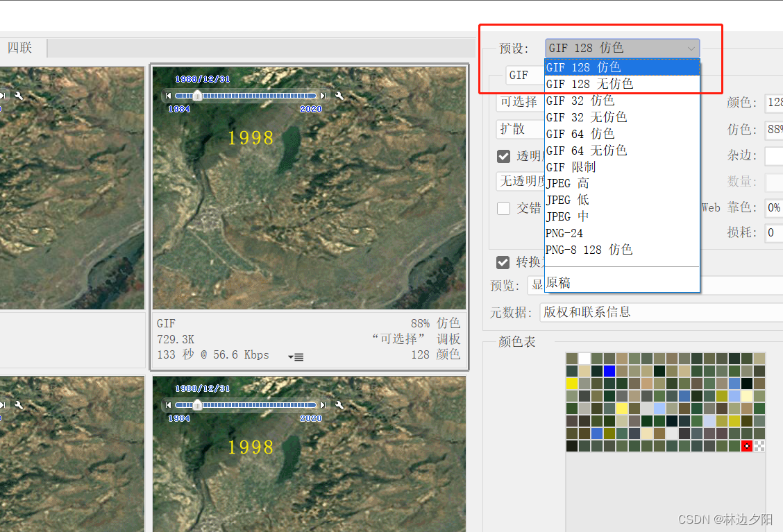The width and height of the screenshot is (783, 532).
Task: Select 原稿 at the list bottom
Action: coord(622,283)
